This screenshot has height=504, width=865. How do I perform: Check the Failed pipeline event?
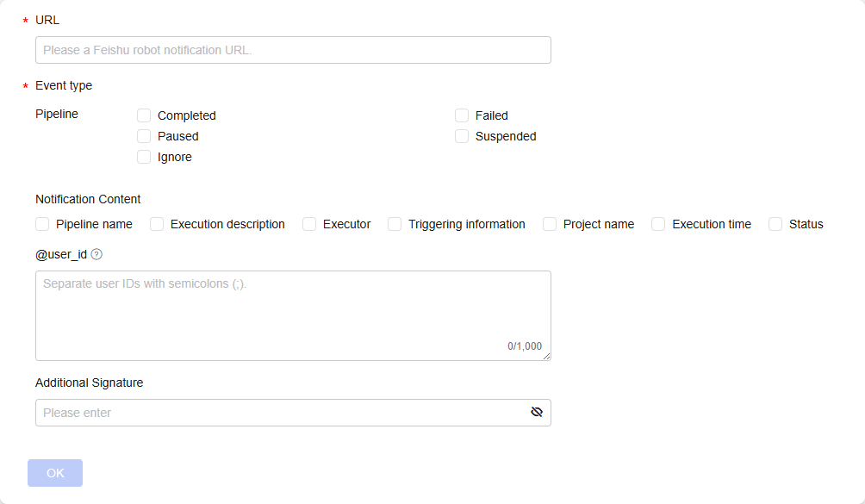tap(462, 115)
